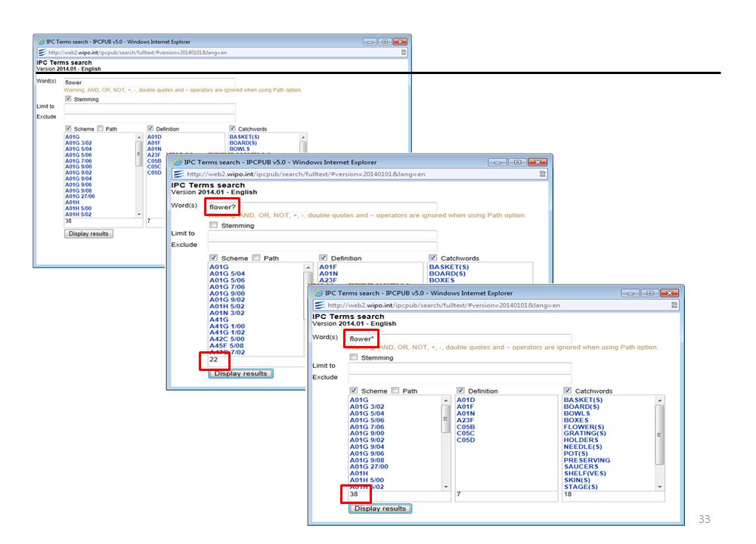Click the address bar URL in the flower* window
This screenshot has width=756, height=544.
pyautogui.click(x=444, y=305)
